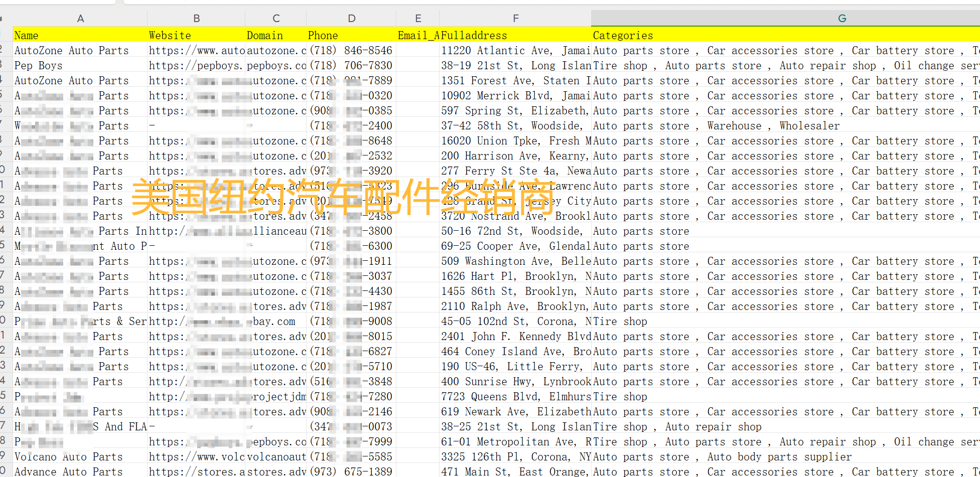Click the 'Website' header cell
Image resolution: width=980 pixels, height=477 pixels.
point(196,36)
